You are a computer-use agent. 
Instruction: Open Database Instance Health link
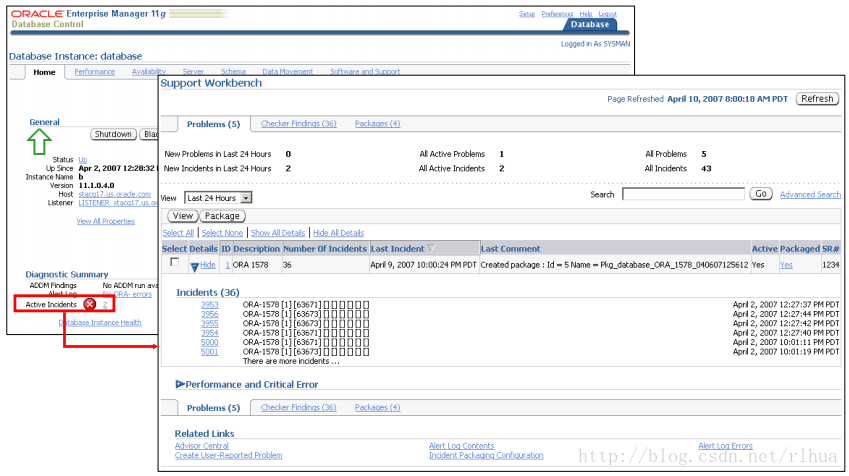click(100, 323)
